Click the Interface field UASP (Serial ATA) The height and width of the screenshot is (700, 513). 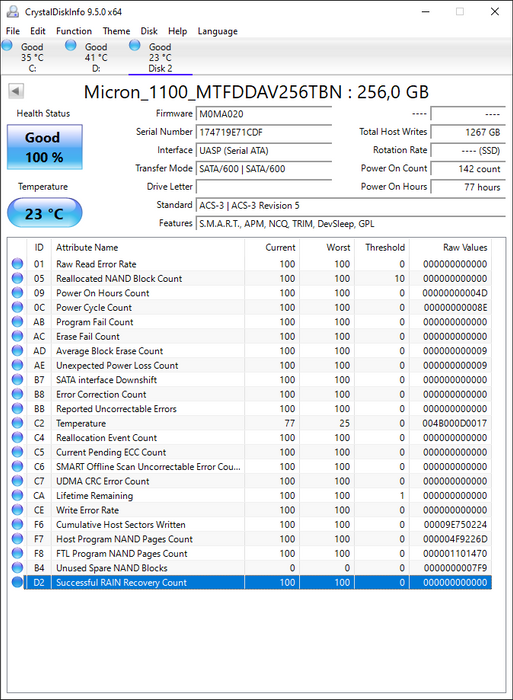pyautogui.click(x=264, y=150)
